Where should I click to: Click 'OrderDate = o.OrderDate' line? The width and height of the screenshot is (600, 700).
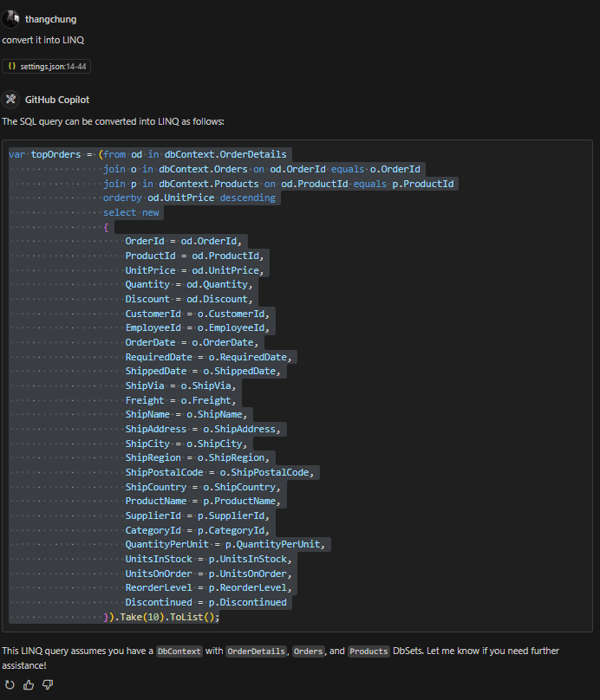point(192,342)
